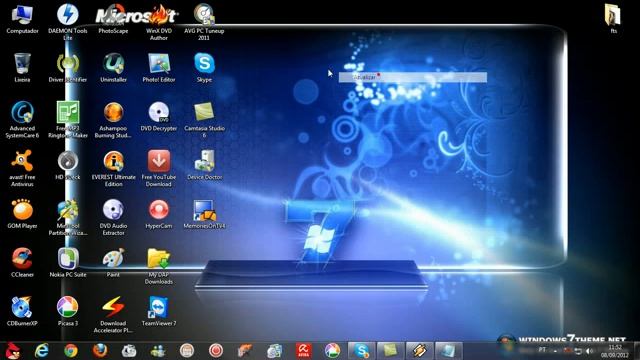Open the HD check shortcut below Free MP3 Ringtone Maker
Viewport: 640px width, 360px height.
pyautogui.click(x=68, y=165)
